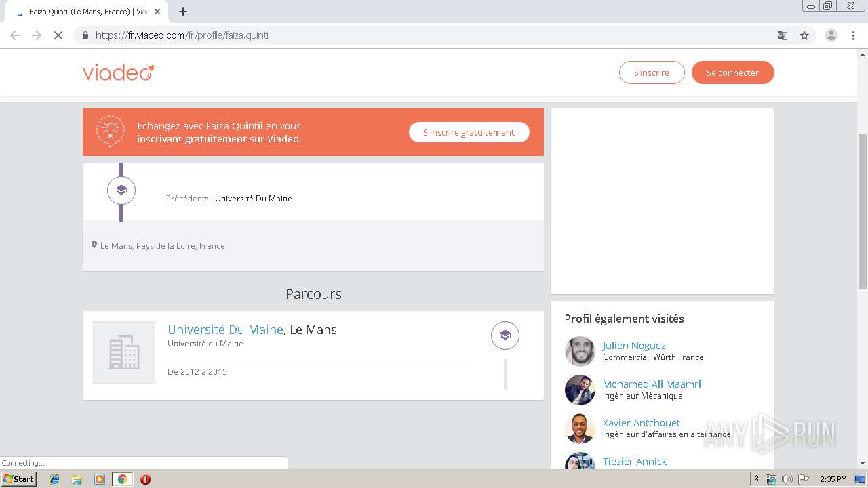
Task: Click red security icon in taskbar
Action: pyautogui.click(x=145, y=479)
